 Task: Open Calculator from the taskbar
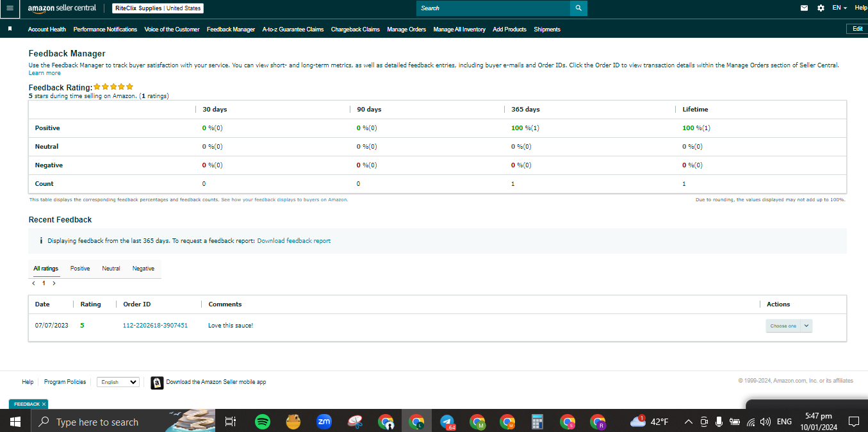pos(537,422)
